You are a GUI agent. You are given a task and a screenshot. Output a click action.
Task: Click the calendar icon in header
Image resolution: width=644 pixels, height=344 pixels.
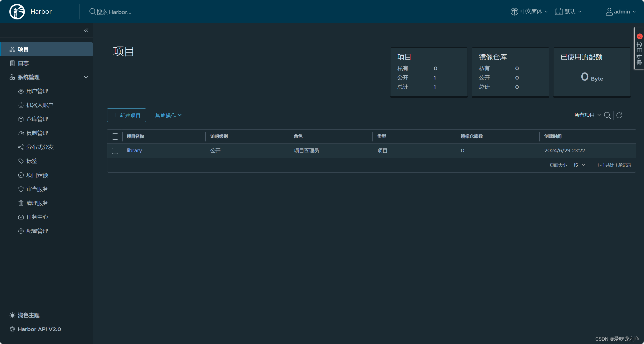tap(559, 12)
